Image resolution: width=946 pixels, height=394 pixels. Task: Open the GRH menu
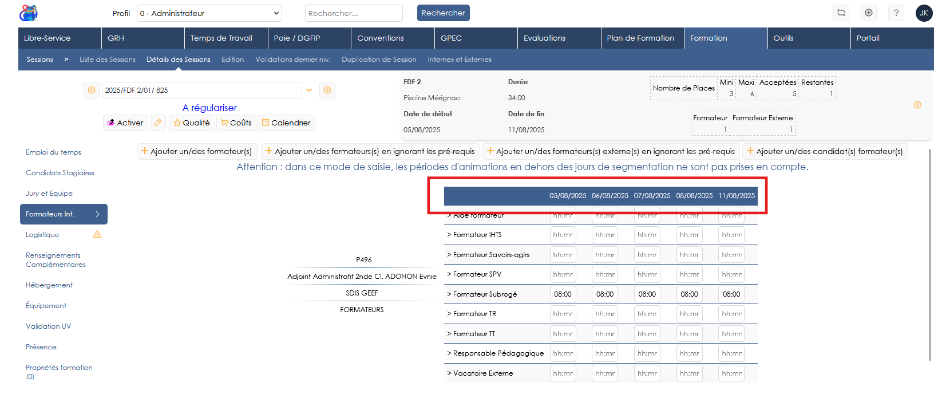142,38
